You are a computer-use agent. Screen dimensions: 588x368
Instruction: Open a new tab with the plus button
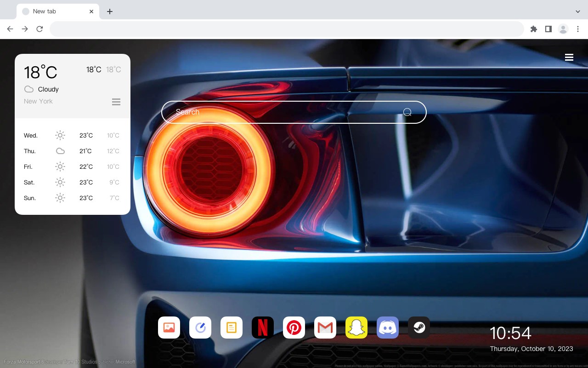click(109, 11)
